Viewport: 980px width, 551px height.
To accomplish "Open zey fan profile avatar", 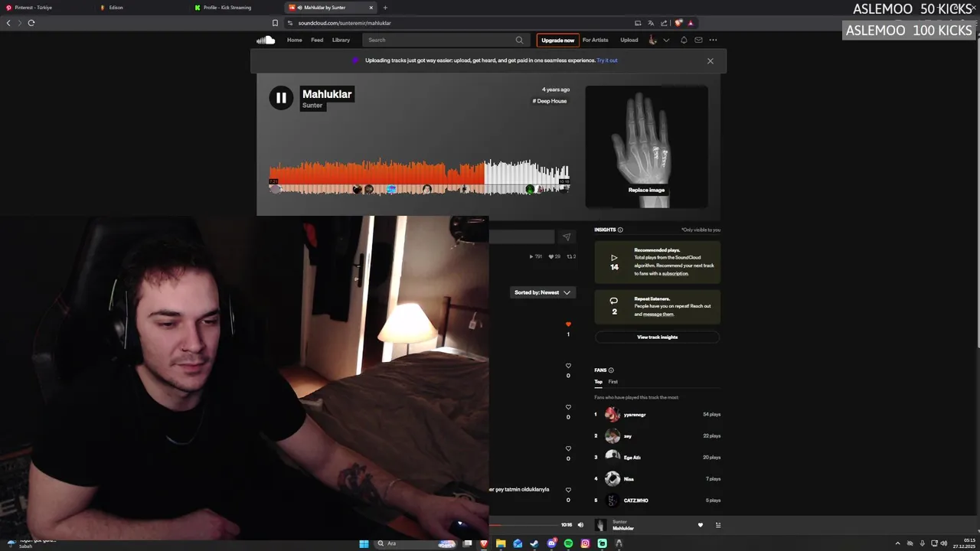I will [x=612, y=436].
